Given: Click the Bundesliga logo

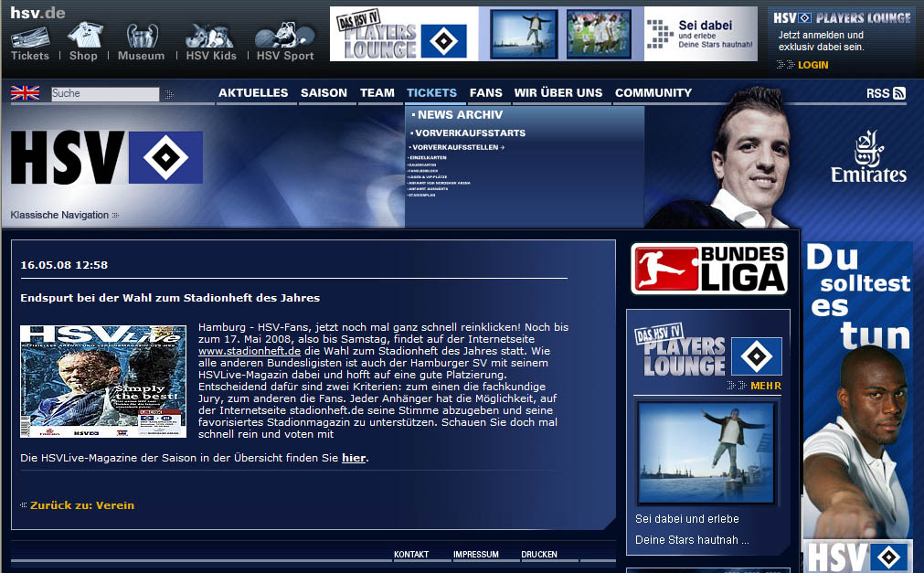Looking at the screenshot, I should pos(709,269).
